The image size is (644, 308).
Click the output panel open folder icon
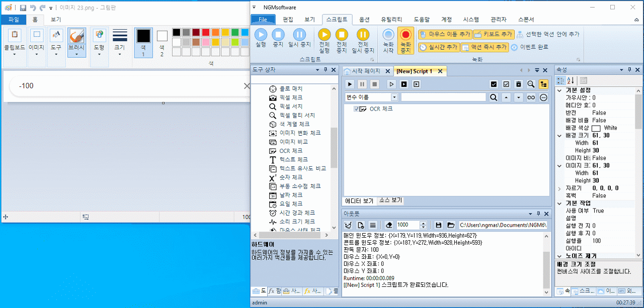pos(451,225)
